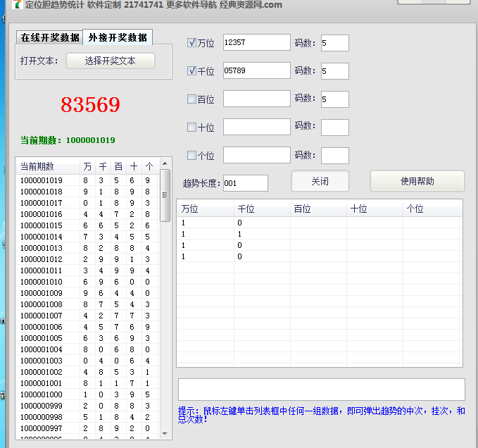Click 选择开奖文本 button
Image resolution: width=478 pixels, height=448 pixels.
(x=111, y=61)
